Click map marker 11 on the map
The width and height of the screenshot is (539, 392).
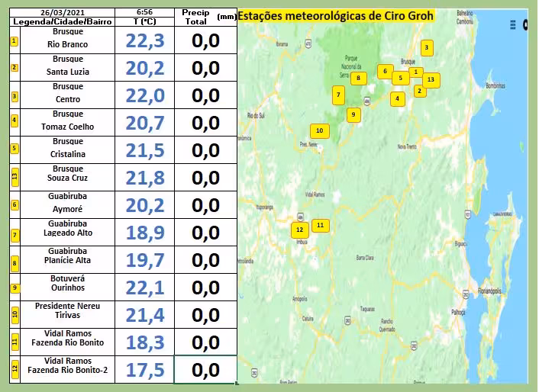321,225
